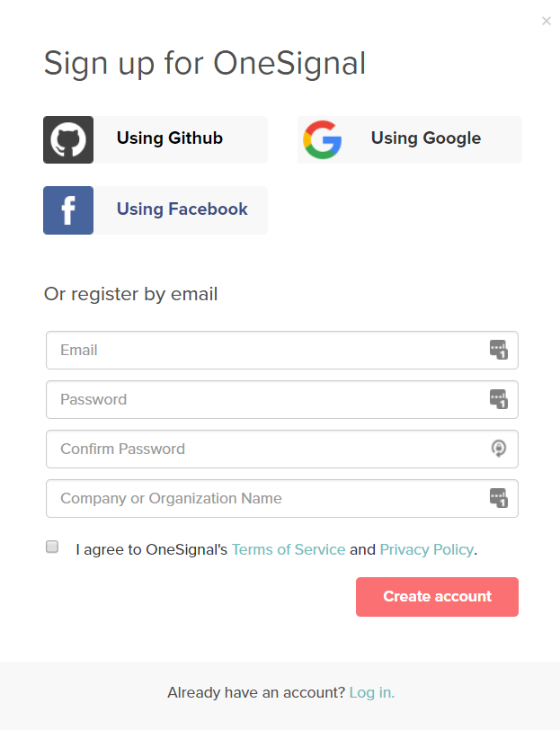Sign up Using Google

[425, 139]
